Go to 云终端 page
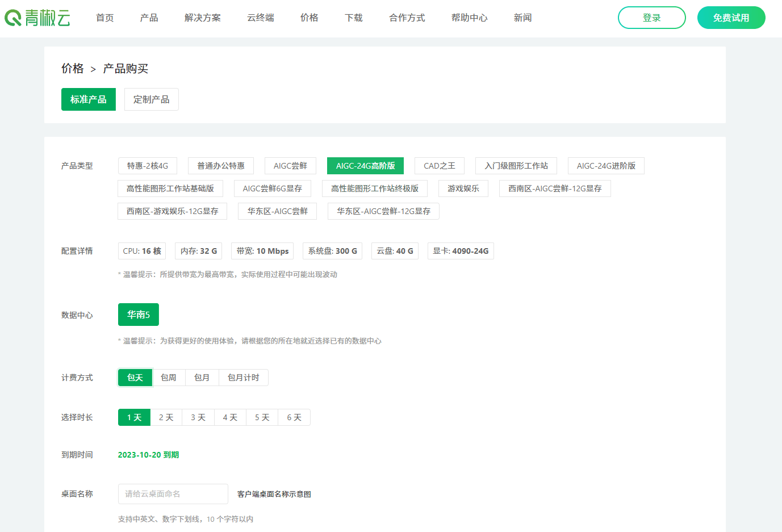Image resolution: width=782 pixels, height=532 pixels. coord(261,18)
